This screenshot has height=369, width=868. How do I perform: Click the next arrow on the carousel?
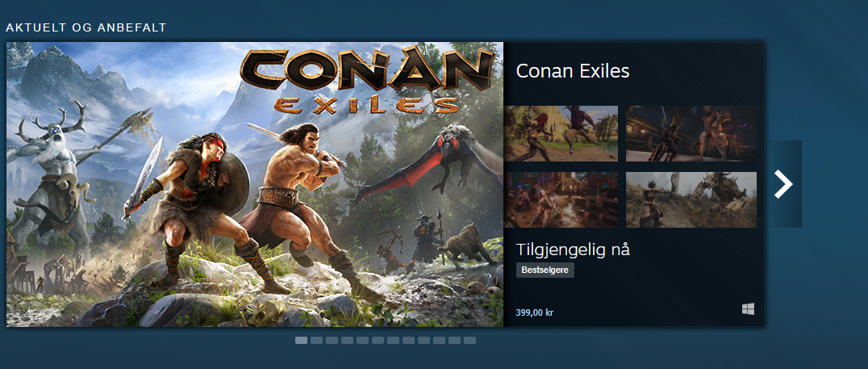pos(784,184)
